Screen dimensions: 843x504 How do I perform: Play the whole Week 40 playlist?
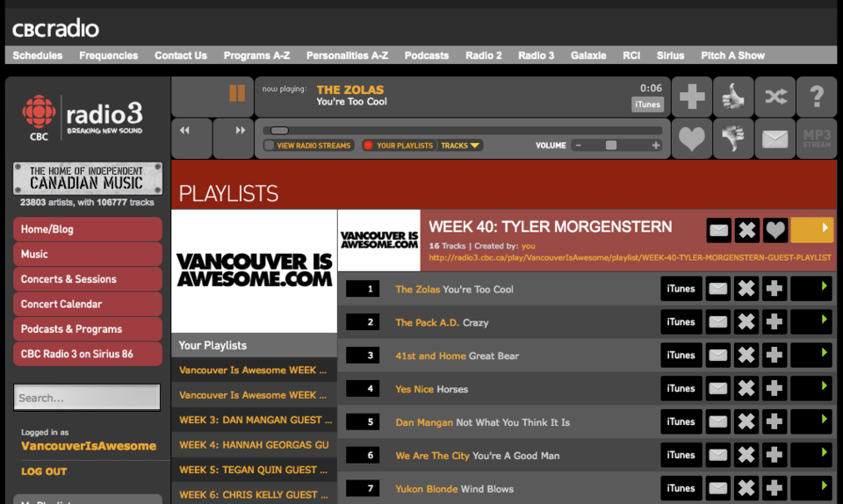[811, 230]
